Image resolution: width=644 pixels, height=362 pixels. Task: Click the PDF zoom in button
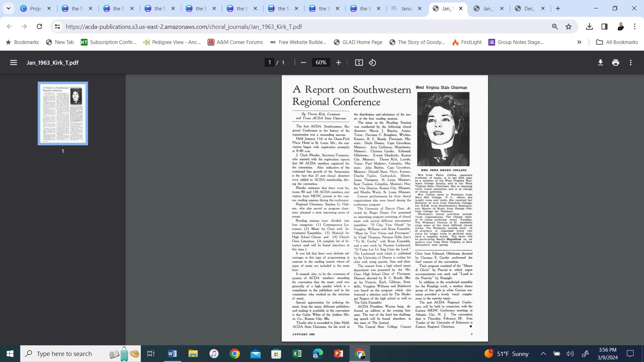338,63
